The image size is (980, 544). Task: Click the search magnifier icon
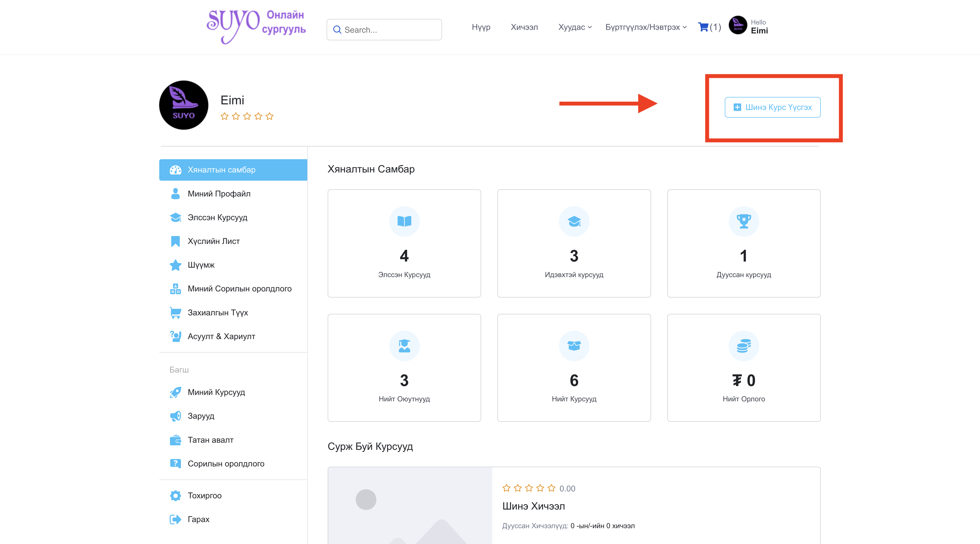pyautogui.click(x=337, y=30)
